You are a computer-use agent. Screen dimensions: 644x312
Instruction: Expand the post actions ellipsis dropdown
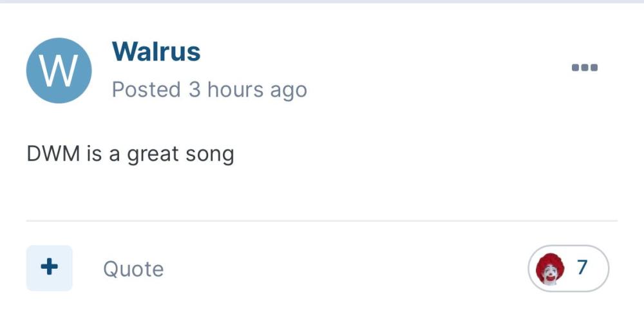tap(585, 67)
